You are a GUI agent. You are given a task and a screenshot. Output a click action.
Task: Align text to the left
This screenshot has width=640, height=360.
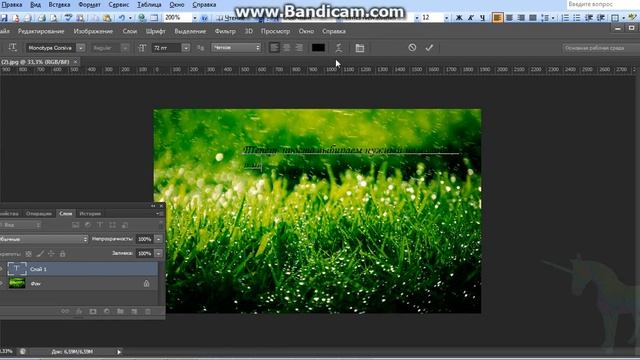point(274,48)
